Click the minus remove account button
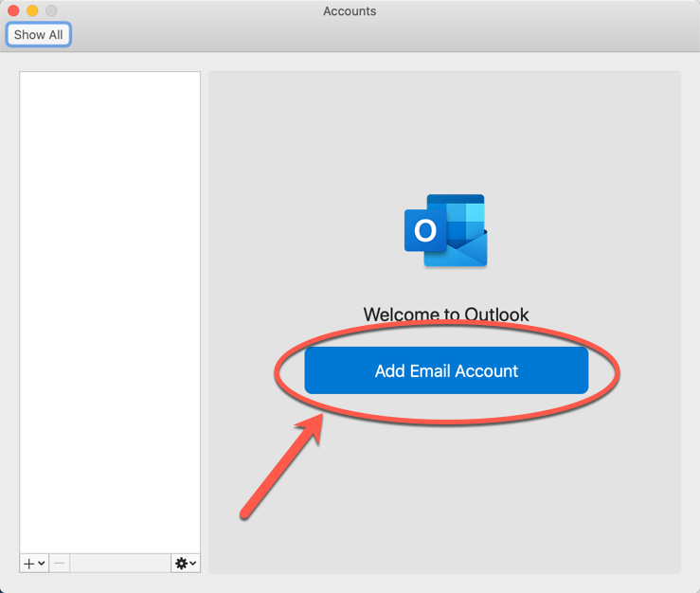This screenshot has width=700, height=593. pyautogui.click(x=60, y=563)
